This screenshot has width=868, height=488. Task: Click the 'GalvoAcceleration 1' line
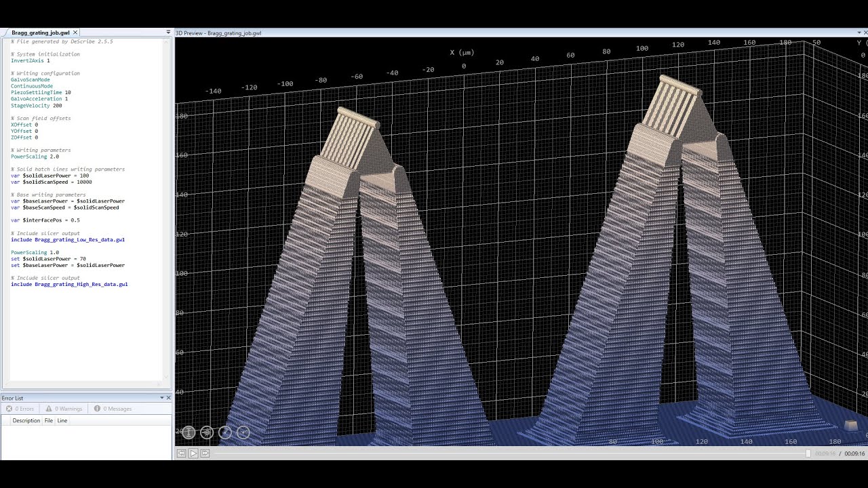(x=39, y=99)
